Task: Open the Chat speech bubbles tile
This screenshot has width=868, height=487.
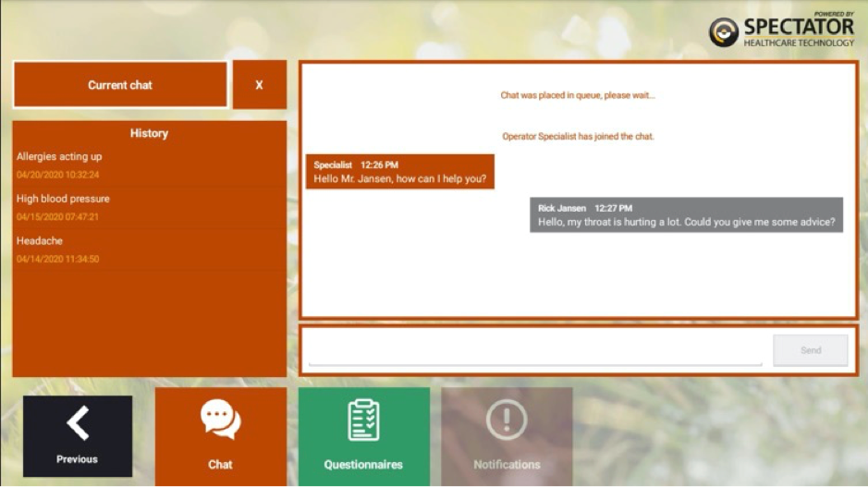Action: (221, 437)
